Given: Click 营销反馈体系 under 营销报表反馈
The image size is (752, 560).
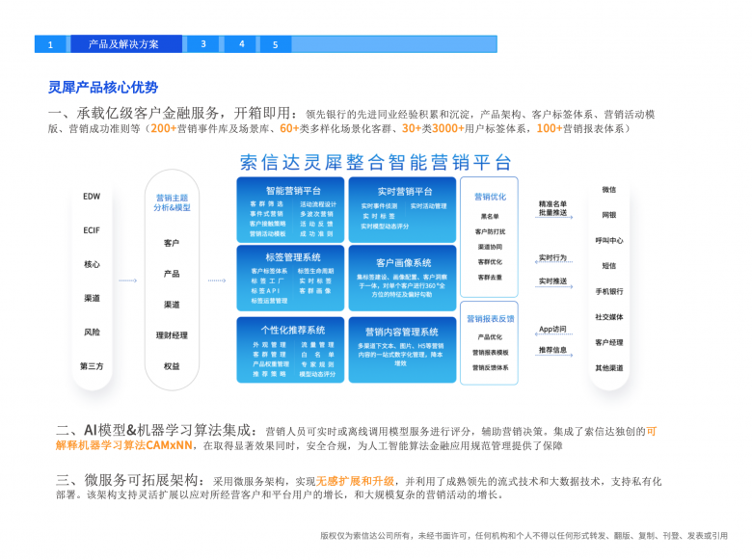Looking at the screenshot, I should (x=490, y=368).
